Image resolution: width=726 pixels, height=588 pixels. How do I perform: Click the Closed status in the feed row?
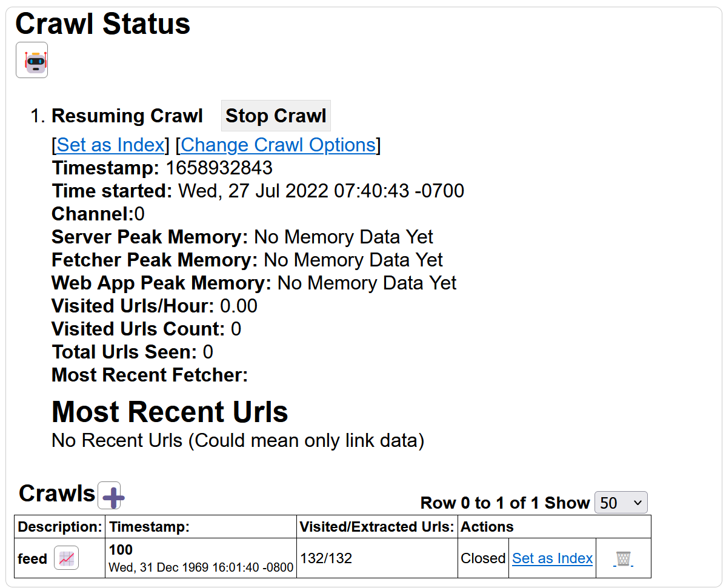click(x=483, y=558)
